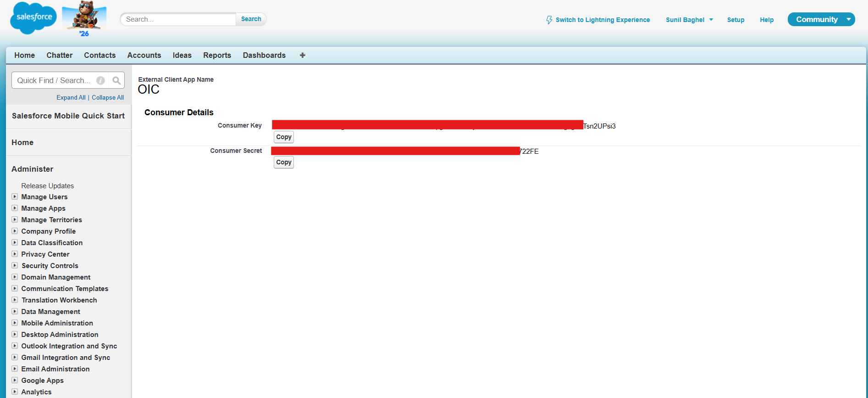Open the Sunil Baghel user menu arrow
The height and width of the screenshot is (398, 868).
(x=711, y=20)
